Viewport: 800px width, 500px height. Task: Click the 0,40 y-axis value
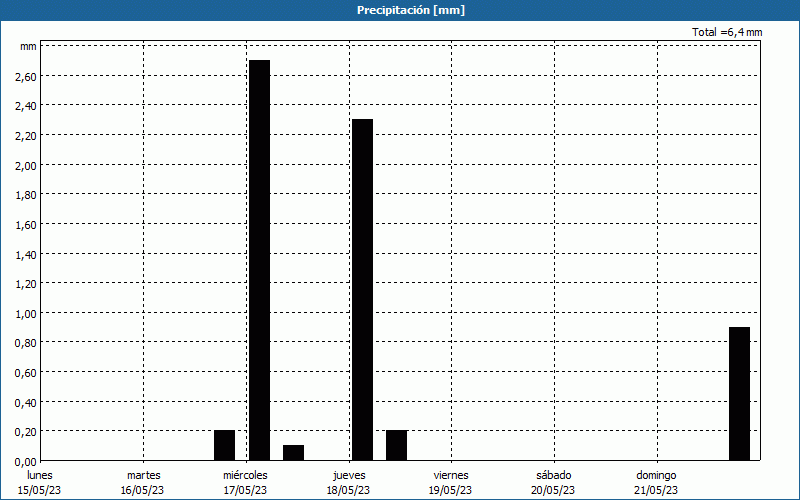(x=27, y=402)
